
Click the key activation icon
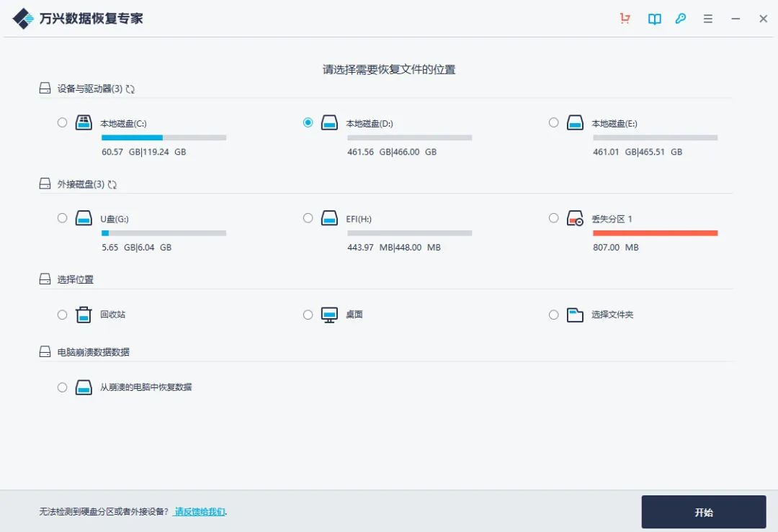pos(681,19)
